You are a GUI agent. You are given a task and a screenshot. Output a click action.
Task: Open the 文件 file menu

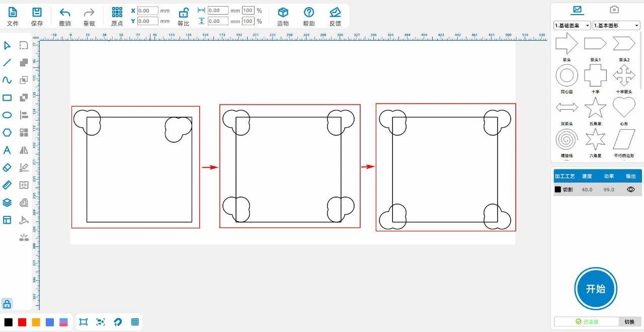point(13,16)
